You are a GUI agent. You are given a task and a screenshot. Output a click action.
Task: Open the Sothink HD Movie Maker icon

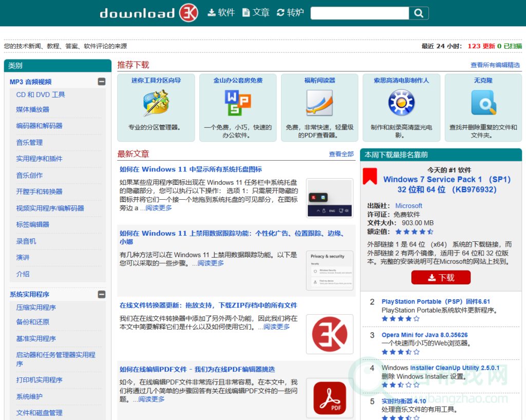(x=401, y=103)
